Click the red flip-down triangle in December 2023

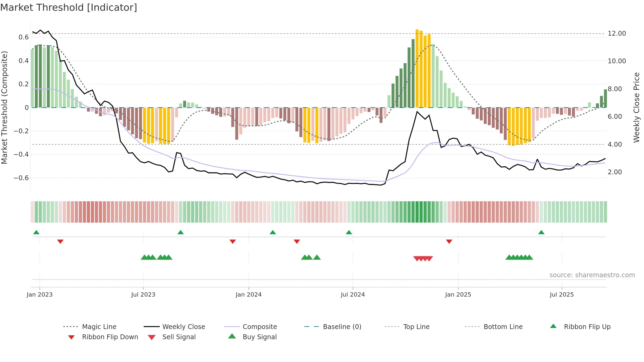(233, 242)
